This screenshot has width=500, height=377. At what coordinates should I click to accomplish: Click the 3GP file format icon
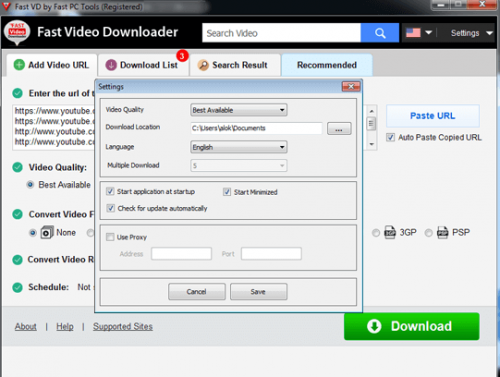[390, 232]
